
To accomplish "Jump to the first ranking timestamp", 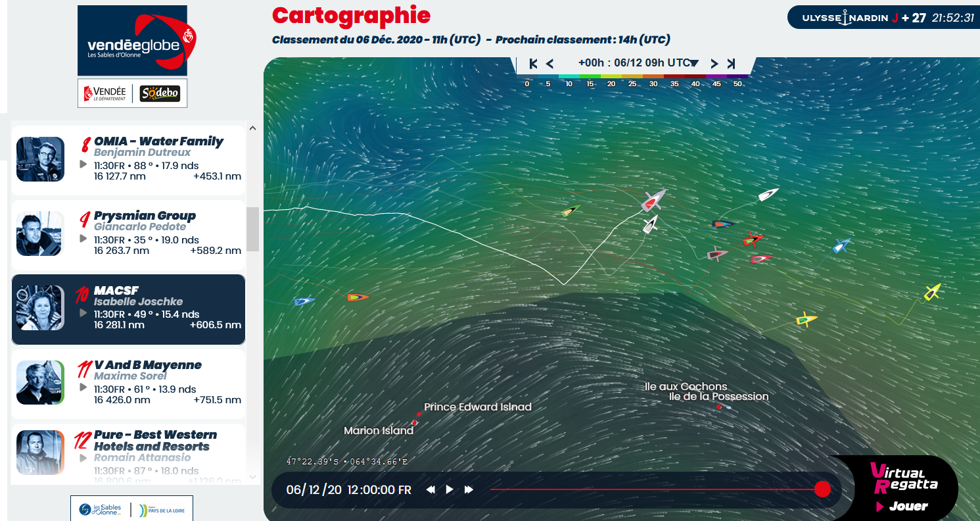I will 534,64.
